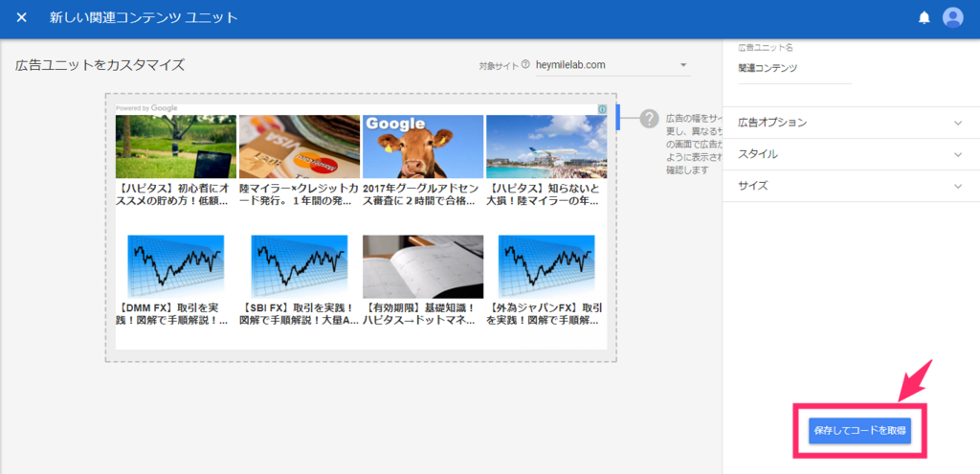This screenshot has height=474, width=980.
Task: Open the notifications bell
Action: click(924, 17)
